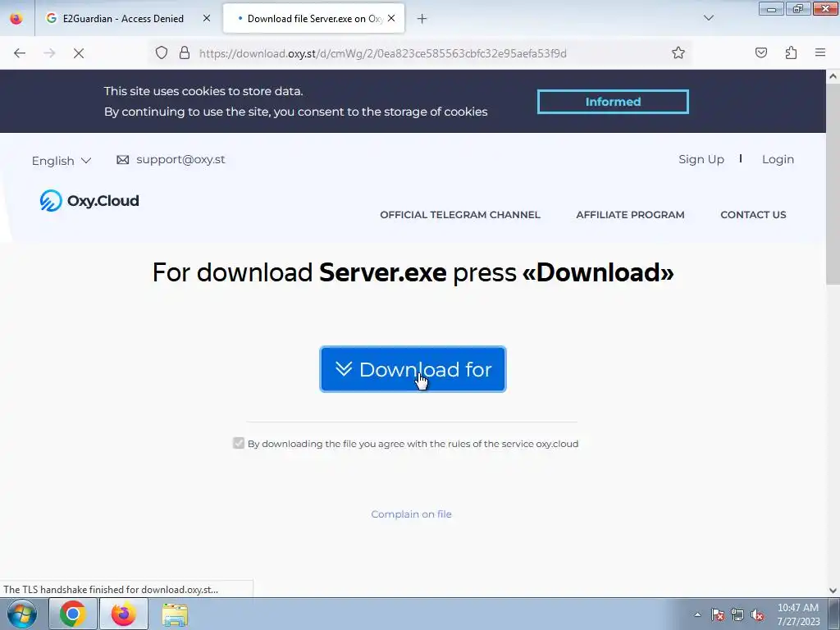Click the muted volume tray icon
This screenshot has width=840, height=630.
757,614
